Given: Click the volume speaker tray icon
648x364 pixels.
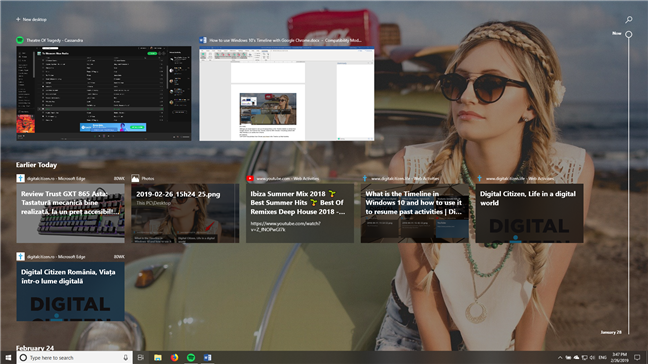Looking at the screenshot, I should click(x=592, y=357).
